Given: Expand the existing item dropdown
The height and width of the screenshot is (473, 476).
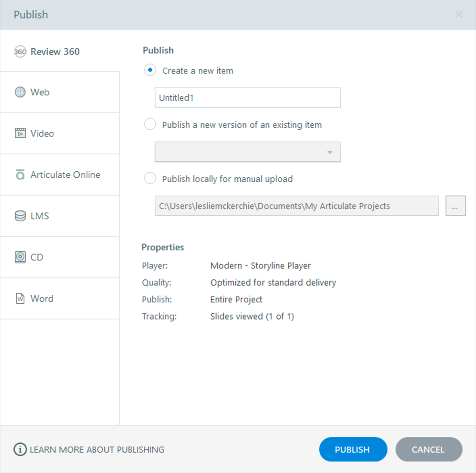Looking at the screenshot, I should [247, 152].
